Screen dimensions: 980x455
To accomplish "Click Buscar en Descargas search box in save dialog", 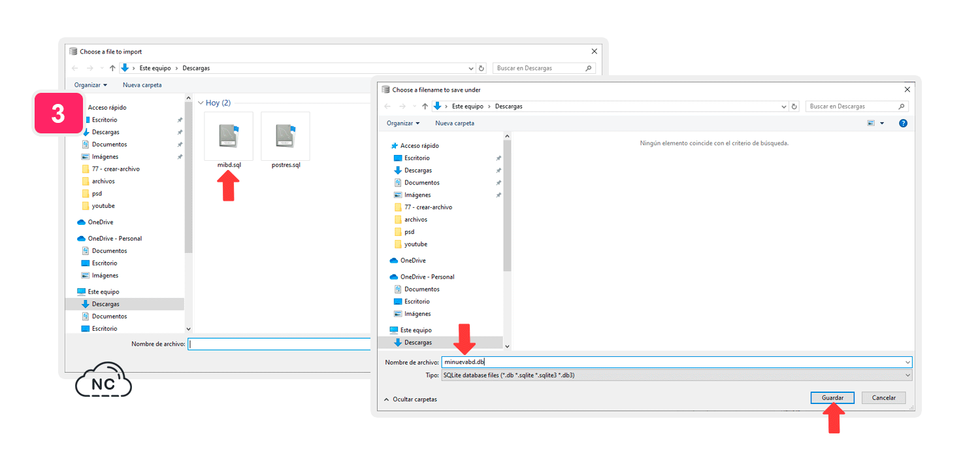I will point(851,107).
